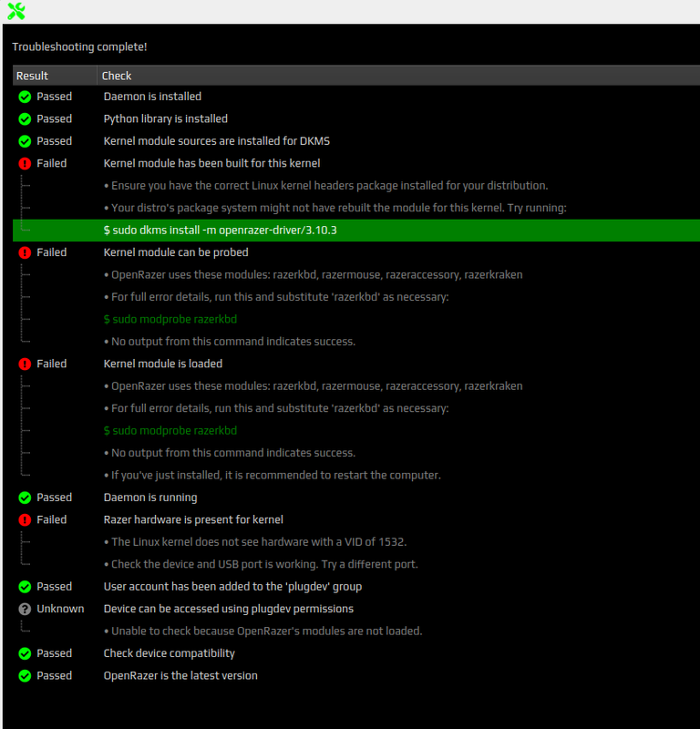Click passed icon for plugdev group row
Image resolution: width=700 pixels, height=729 pixels.
coord(25,587)
